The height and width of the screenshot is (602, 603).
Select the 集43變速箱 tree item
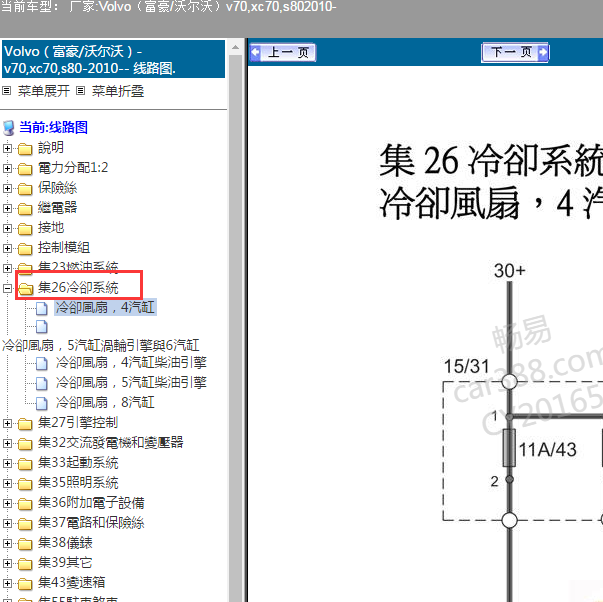point(72,583)
